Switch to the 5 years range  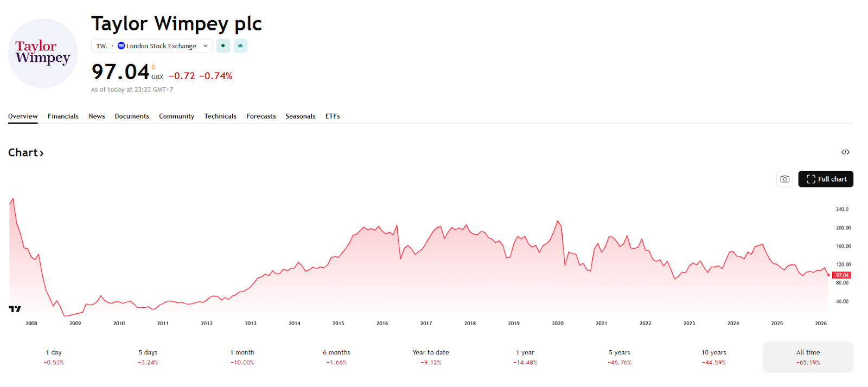[619, 357]
